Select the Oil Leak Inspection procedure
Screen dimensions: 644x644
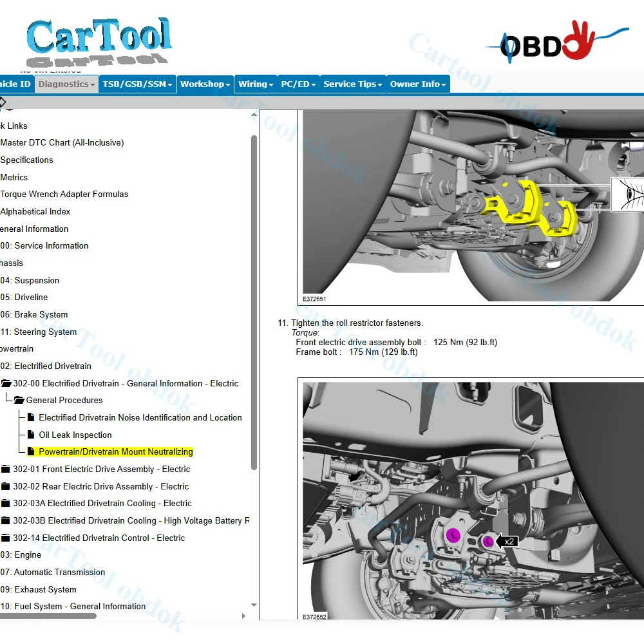[75, 435]
